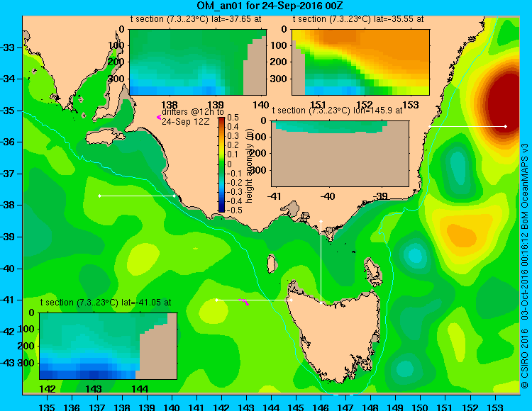532x411 pixels.
Task: Click the main map longitude label 135
Action: point(47,407)
